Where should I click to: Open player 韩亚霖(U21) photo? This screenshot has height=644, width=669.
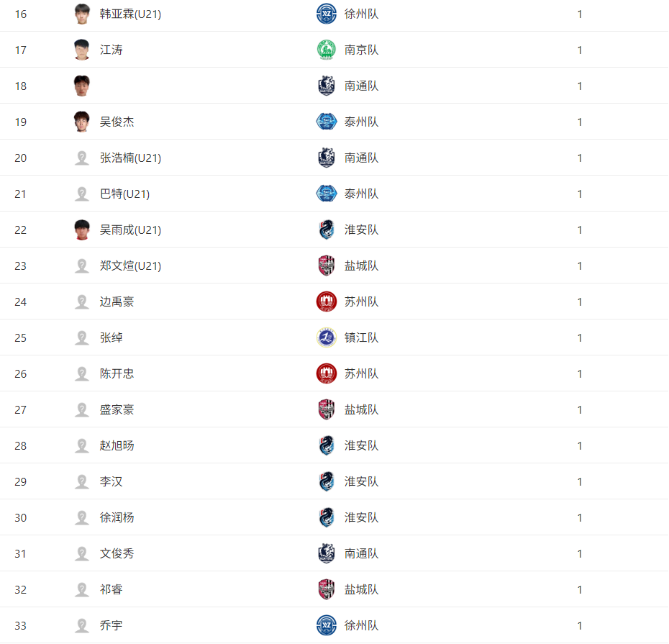[81, 14]
